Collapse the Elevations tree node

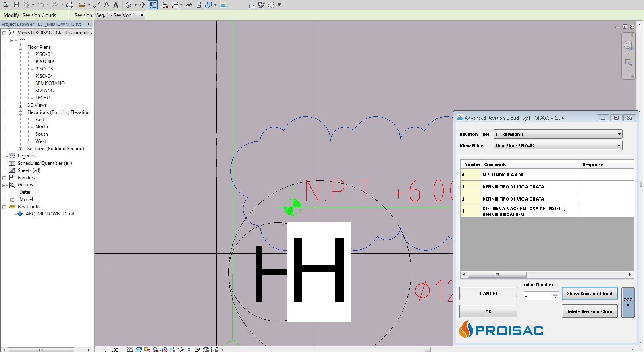[x=20, y=113]
